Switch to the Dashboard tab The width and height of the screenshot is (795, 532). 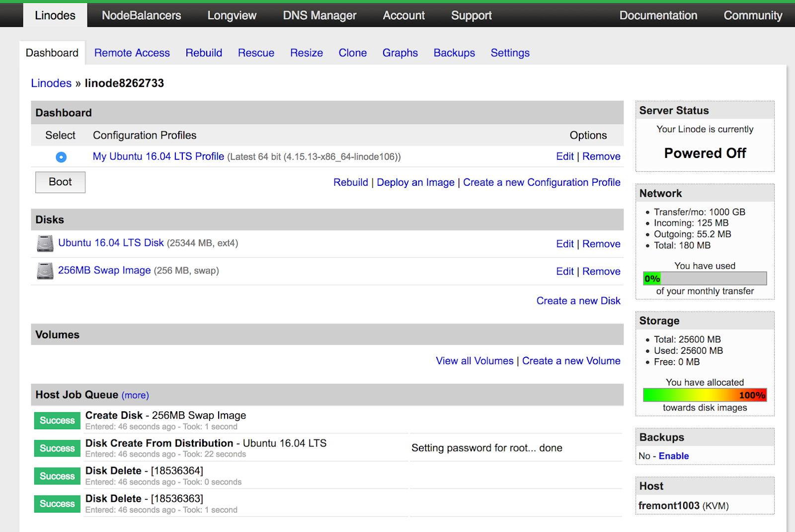[52, 53]
